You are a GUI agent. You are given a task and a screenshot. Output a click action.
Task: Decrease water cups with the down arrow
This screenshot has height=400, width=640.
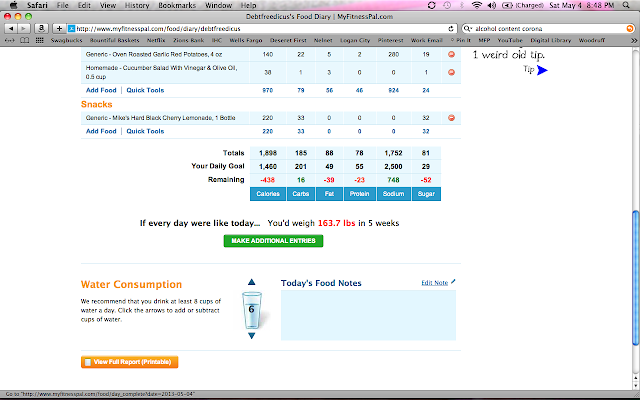[x=251, y=336]
